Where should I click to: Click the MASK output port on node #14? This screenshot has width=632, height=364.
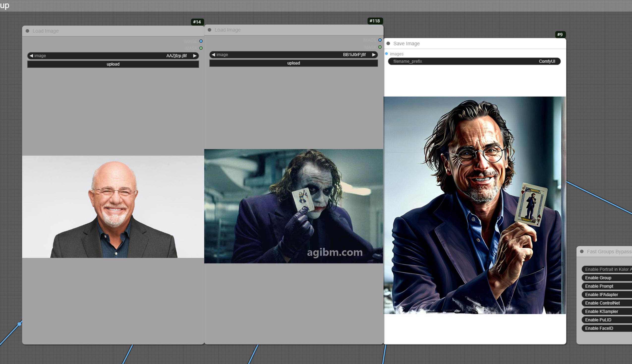pos(201,48)
